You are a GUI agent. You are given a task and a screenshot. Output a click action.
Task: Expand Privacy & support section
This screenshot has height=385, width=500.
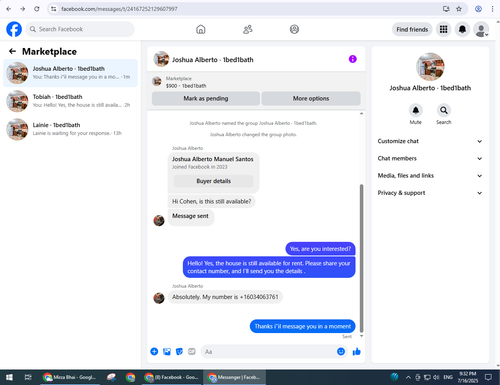pos(430,193)
